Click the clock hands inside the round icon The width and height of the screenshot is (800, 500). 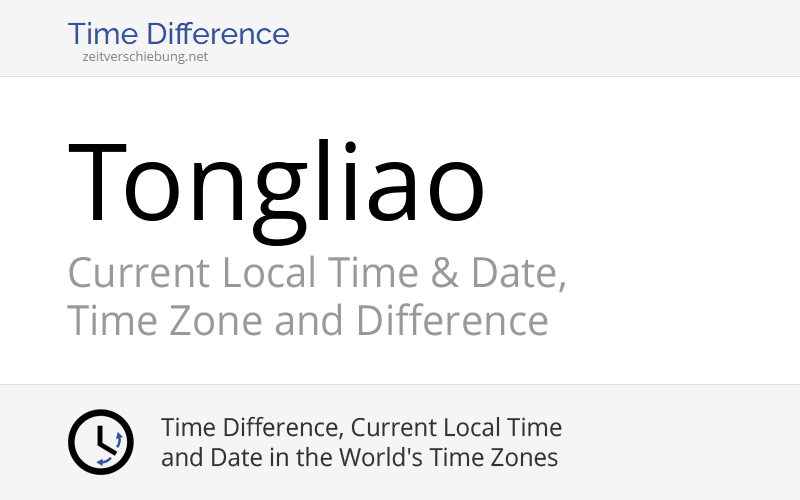105,440
